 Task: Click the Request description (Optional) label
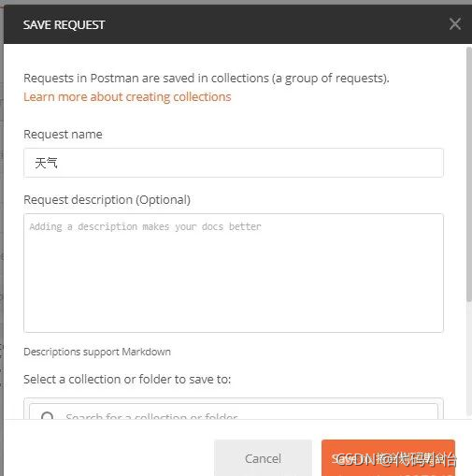tap(107, 200)
